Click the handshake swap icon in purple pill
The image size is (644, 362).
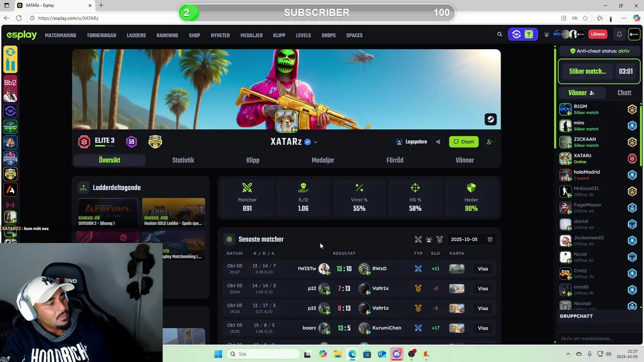tap(516, 34)
